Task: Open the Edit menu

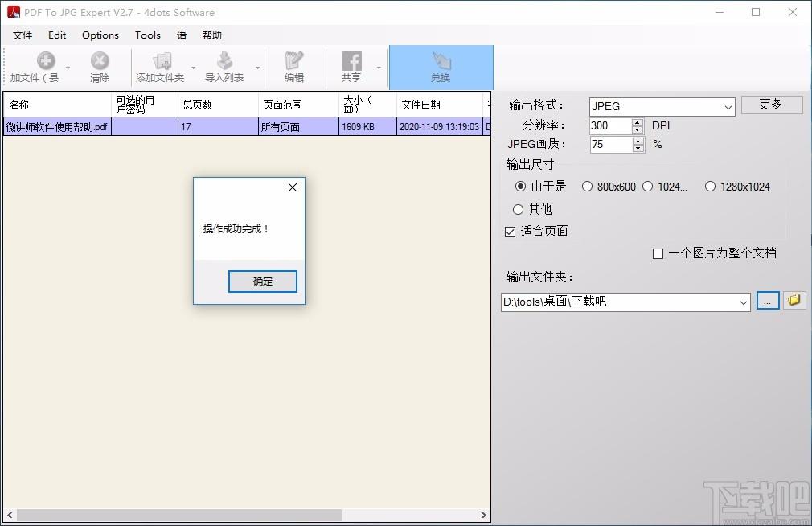Action: (x=57, y=35)
